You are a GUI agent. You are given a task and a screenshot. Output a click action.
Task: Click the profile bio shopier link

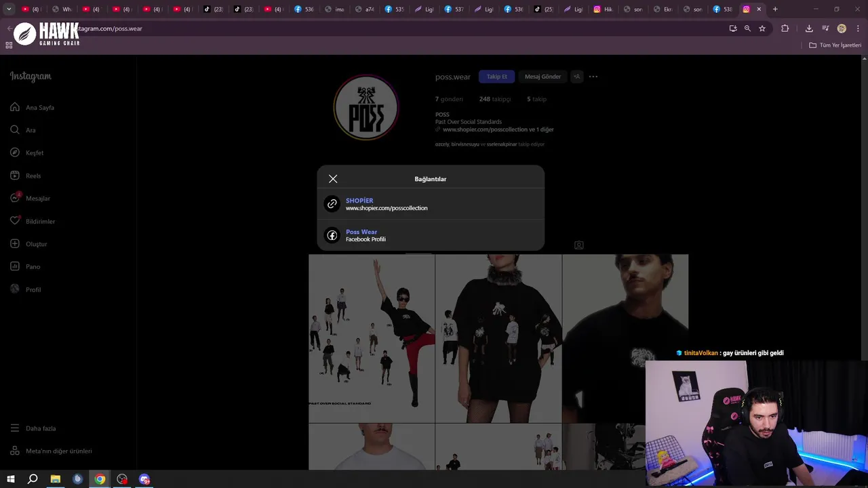(x=498, y=129)
